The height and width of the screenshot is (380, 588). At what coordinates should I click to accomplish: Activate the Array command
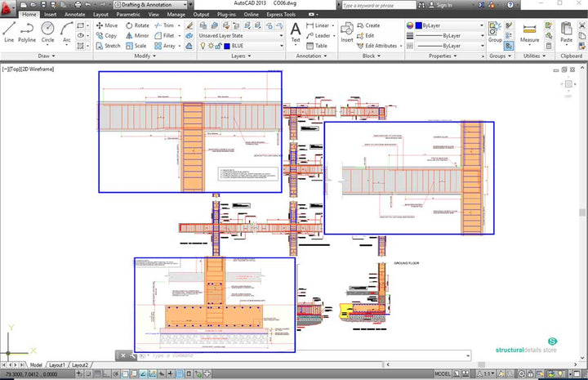point(165,46)
